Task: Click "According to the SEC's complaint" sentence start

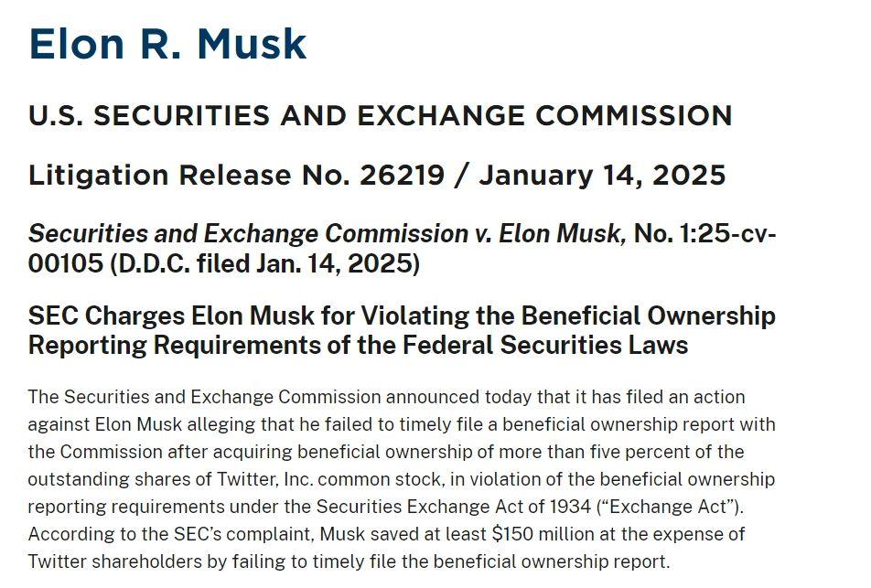Action: (172, 533)
